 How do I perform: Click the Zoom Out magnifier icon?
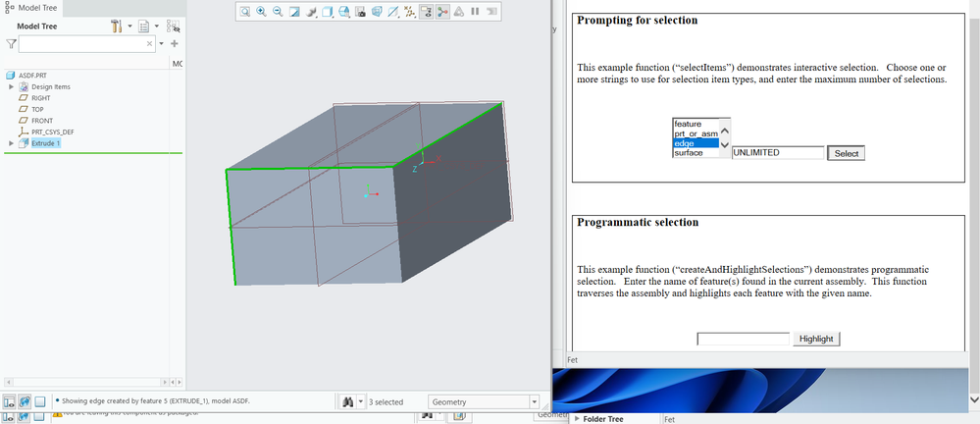click(278, 12)
